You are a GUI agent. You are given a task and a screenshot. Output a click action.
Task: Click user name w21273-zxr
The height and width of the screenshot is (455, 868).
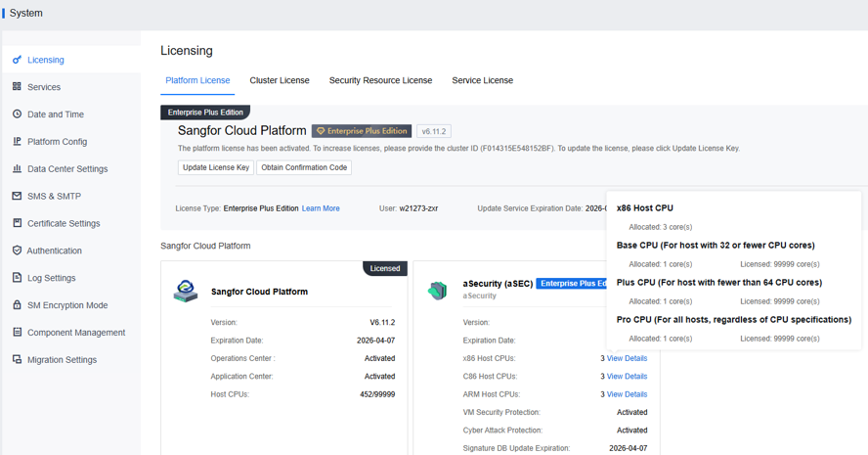(x=418, y=208)
